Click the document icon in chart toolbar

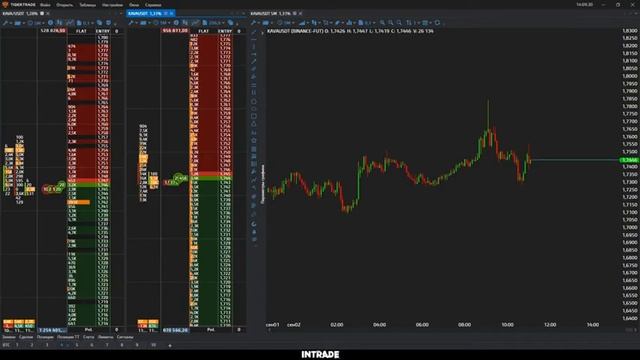(360, 23)
